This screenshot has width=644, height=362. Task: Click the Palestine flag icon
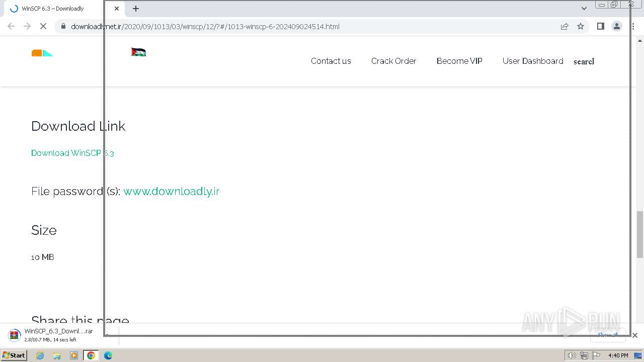coord(138,52)
